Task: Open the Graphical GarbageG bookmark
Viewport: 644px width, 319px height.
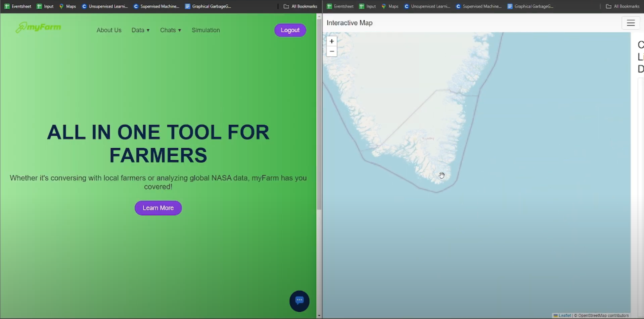Action: 208,6
